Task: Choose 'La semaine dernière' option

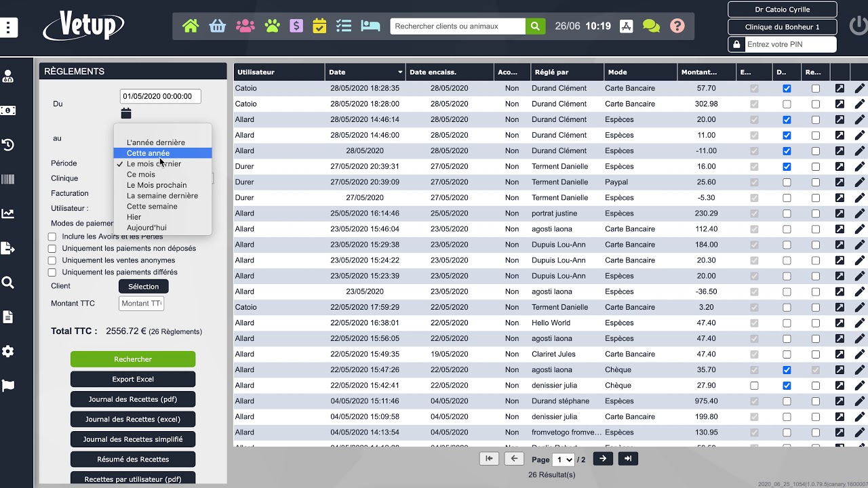Action: [162, 196]
